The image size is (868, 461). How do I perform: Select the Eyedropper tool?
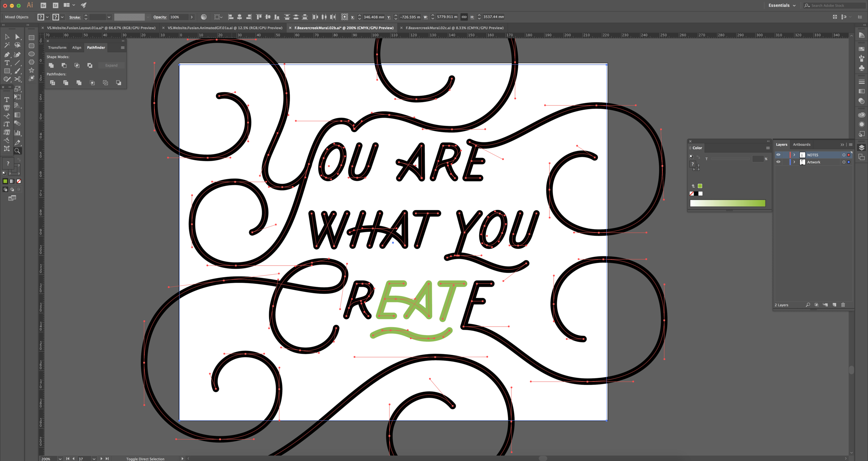pos(17,142)
